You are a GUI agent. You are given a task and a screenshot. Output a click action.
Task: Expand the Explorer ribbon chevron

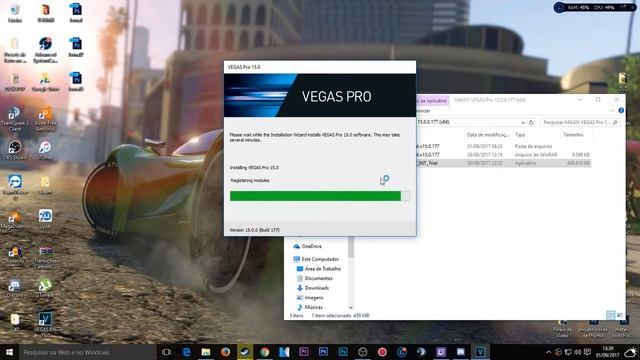pyautogui.click(x=612, y=111)
